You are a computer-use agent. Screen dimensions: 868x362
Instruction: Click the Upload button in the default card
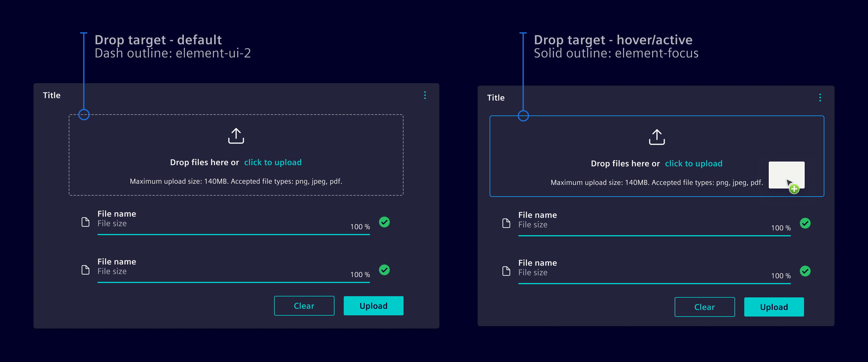(x=373, y=306)
